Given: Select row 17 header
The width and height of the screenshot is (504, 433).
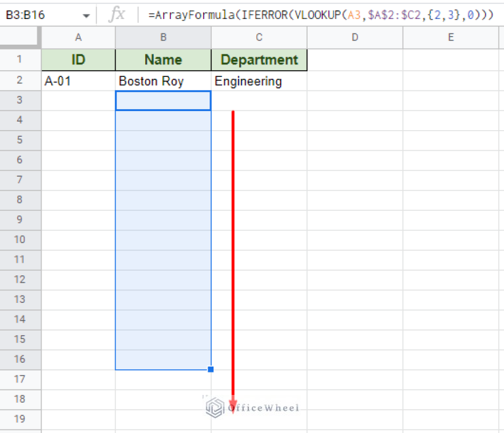Looking at the screenshot, I should pyautogui.click(x=20, y=379).
